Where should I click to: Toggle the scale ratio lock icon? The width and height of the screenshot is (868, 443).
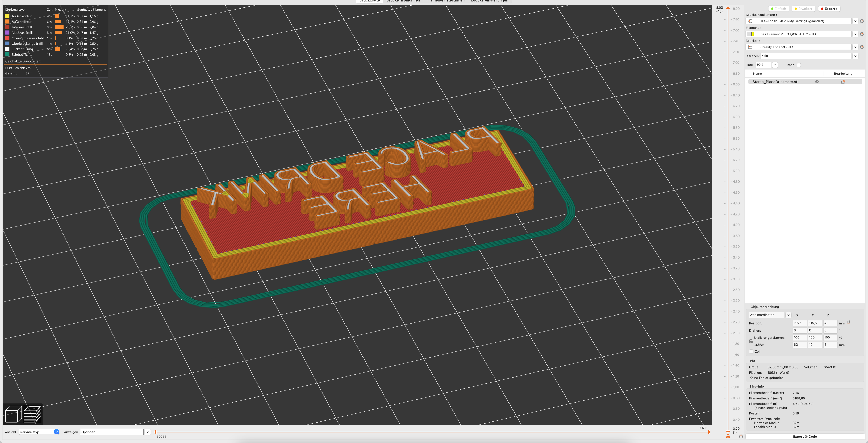[x=751, y=341]
